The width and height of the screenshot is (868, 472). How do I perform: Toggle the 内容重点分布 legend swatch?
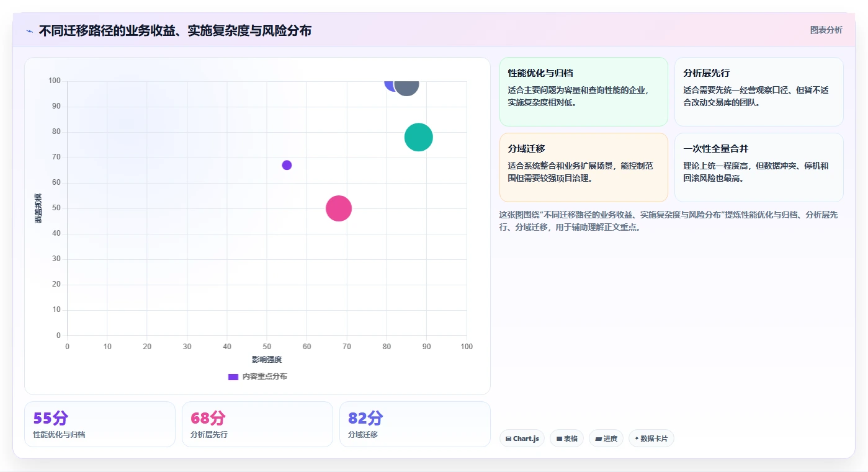[x=233, y=376]
